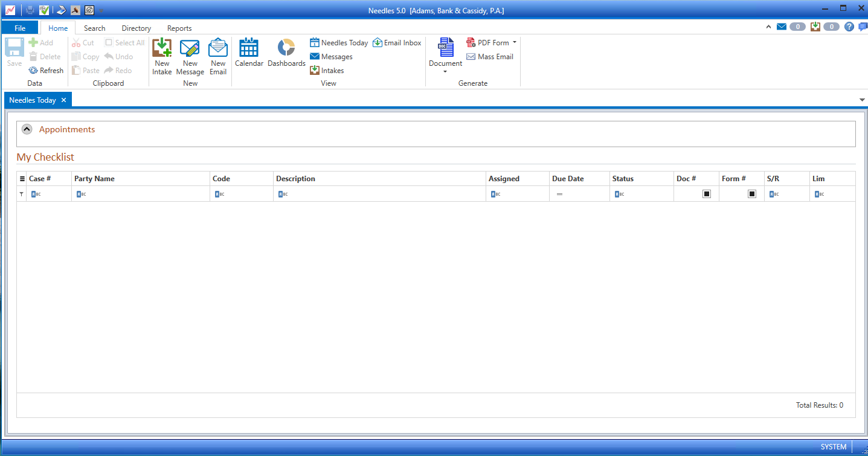The height and width of the screenshot is (456, 868).
Task: Open the Directory ribbon tab
Action: pos(136,28)
